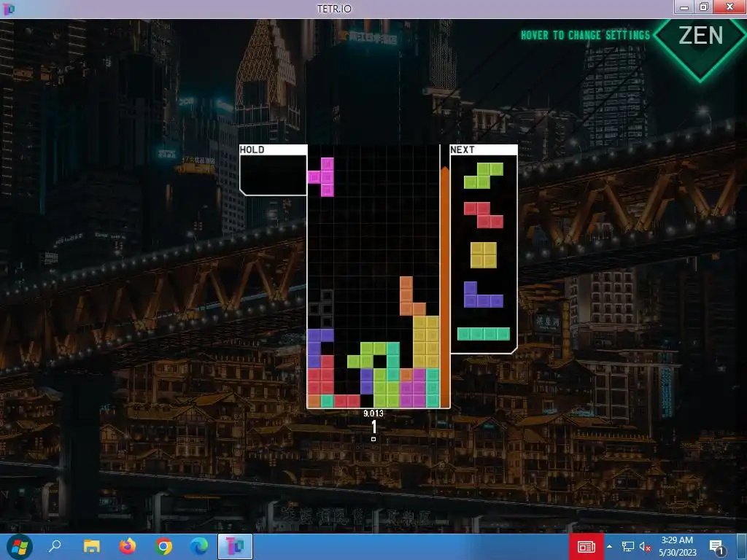Image resolution: width=747 pixels, height=560 pixels.
Task: Launch Firefox from the taskbar
Action: tap(128, 547)
